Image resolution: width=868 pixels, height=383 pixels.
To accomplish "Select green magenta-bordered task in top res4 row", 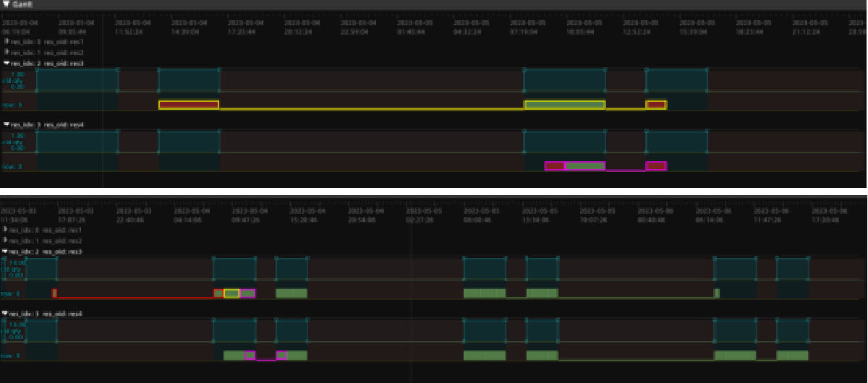I will coord(584,166).
